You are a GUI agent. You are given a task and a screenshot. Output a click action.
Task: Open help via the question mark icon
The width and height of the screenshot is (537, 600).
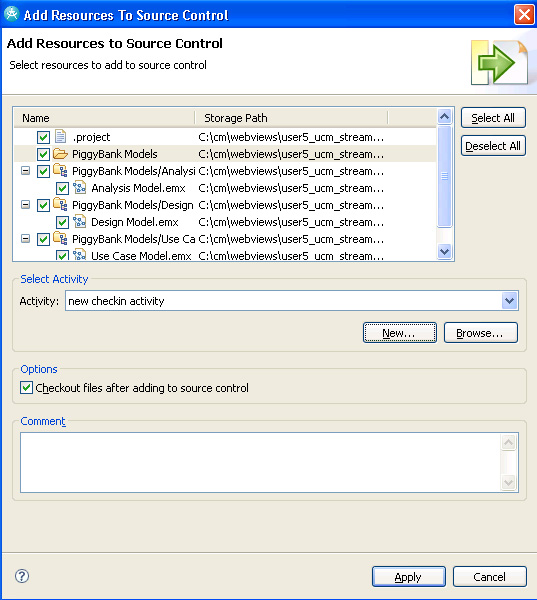point(22,576)
